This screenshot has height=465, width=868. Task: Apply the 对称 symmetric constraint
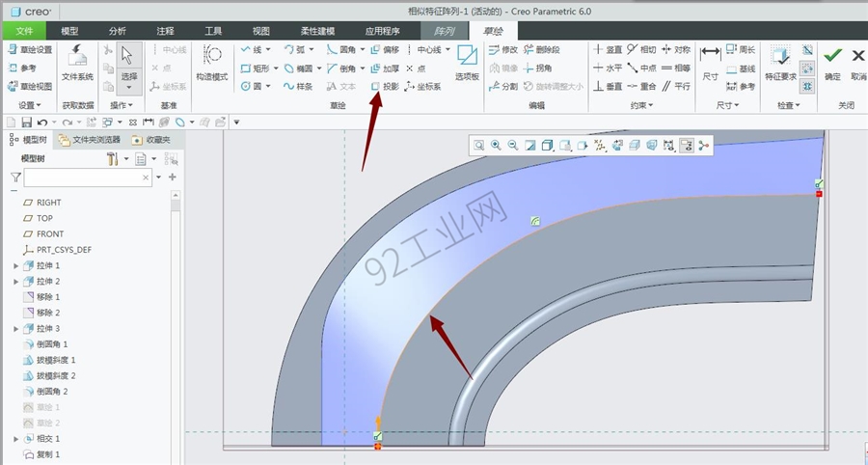pyautogui.click(x=676, y=50)
